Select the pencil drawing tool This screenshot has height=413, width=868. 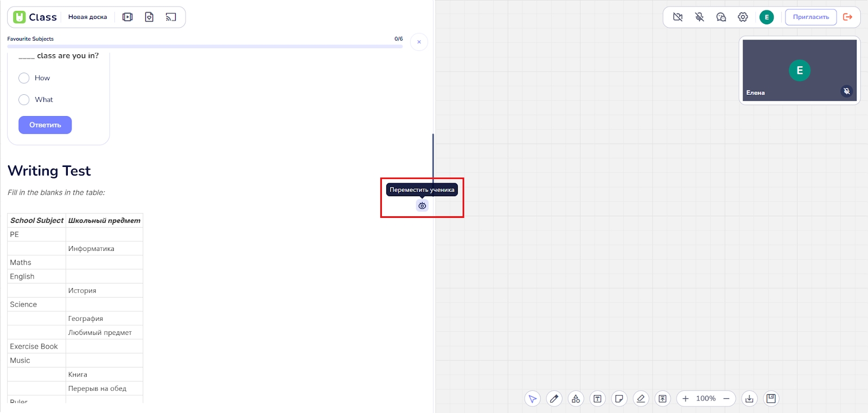click(x=554, y=399)
